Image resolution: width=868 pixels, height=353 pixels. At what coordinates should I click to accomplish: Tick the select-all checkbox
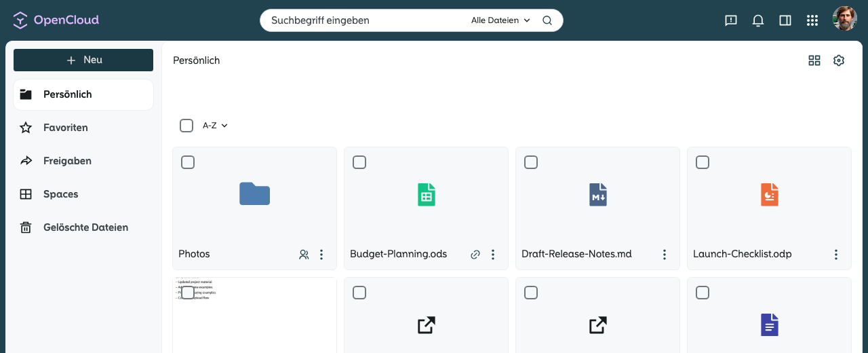pos(186,126)
